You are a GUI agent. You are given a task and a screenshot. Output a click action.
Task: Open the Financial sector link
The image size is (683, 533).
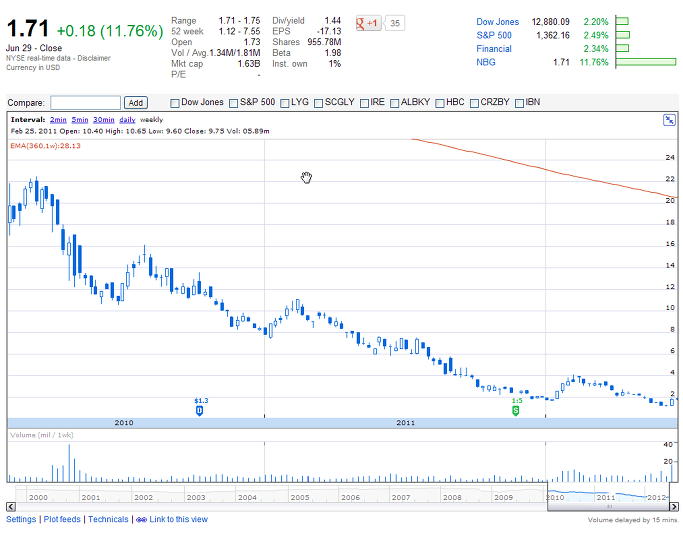(494, 49)
